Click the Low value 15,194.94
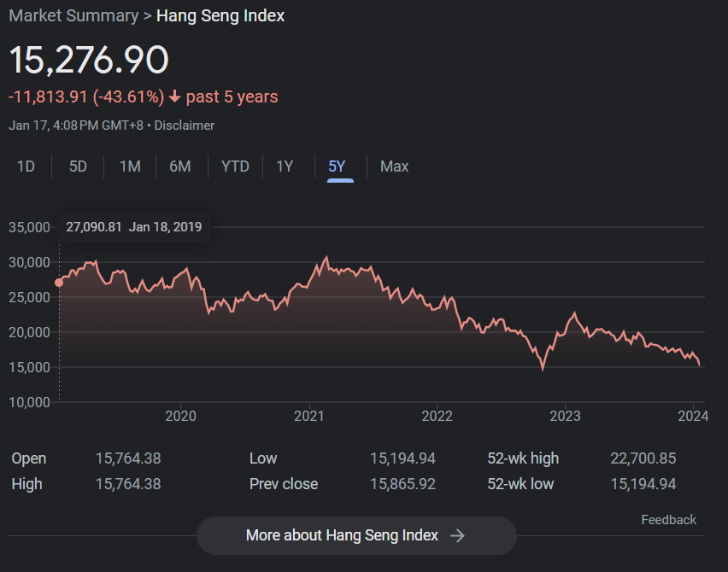The width and height of the screenshot is (728, 572). (x=402, y=458)
